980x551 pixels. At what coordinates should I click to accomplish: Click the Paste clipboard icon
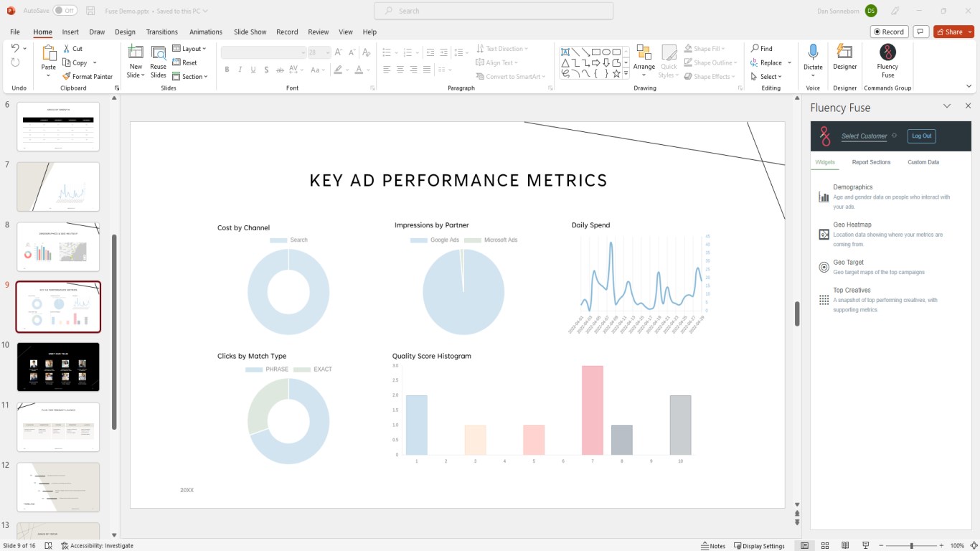49,53
